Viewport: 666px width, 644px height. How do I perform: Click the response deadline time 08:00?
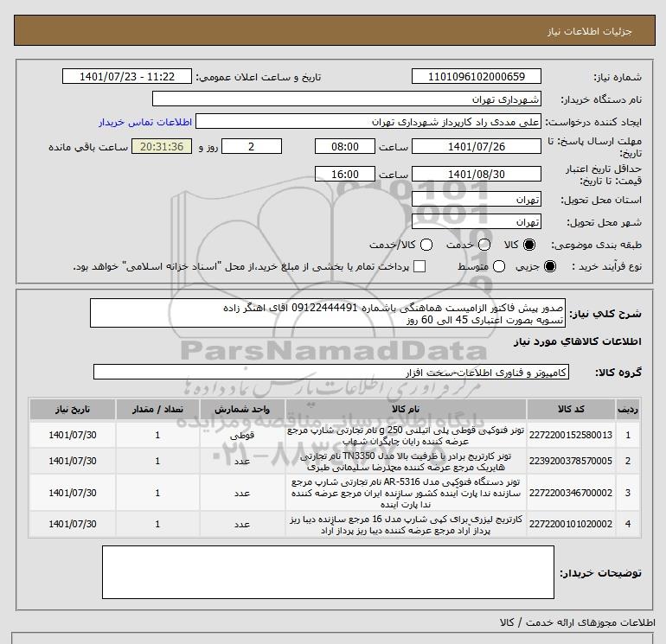[x=345, y=146]
